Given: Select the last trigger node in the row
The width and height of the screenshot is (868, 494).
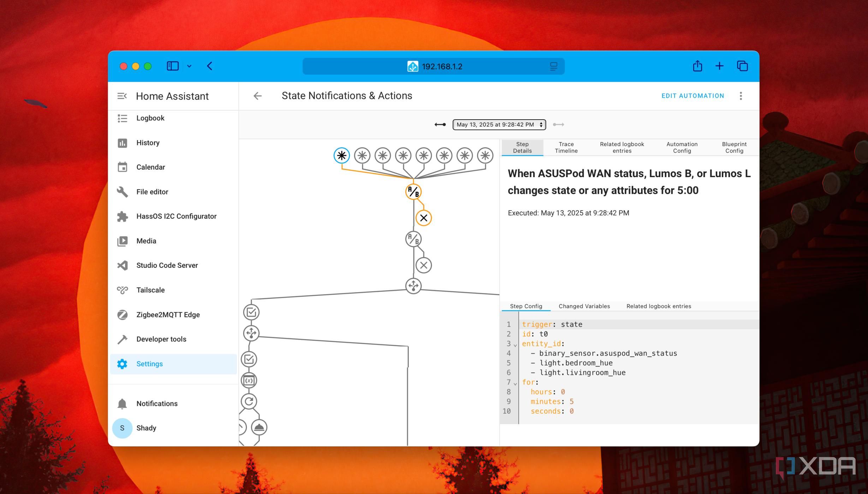Looking at the screenshot, I should pyautogui.click(x=485, y=155).
